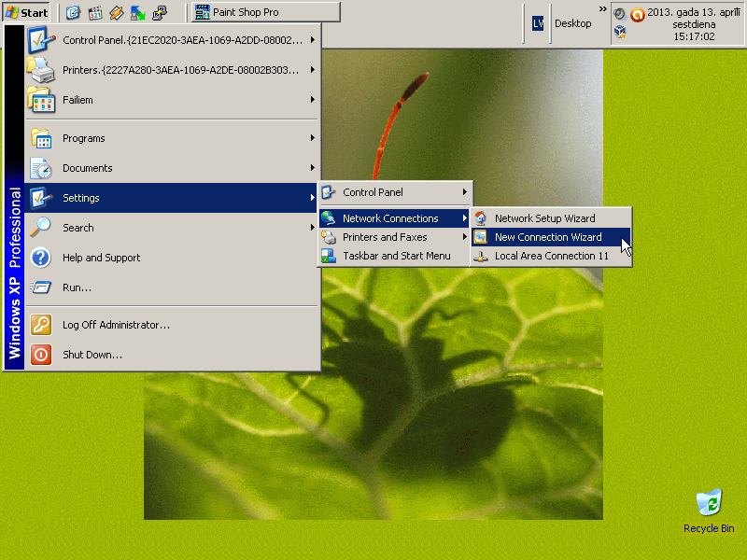Click the Failiem folder icon
747x560 pixels.
coord(41,100)
